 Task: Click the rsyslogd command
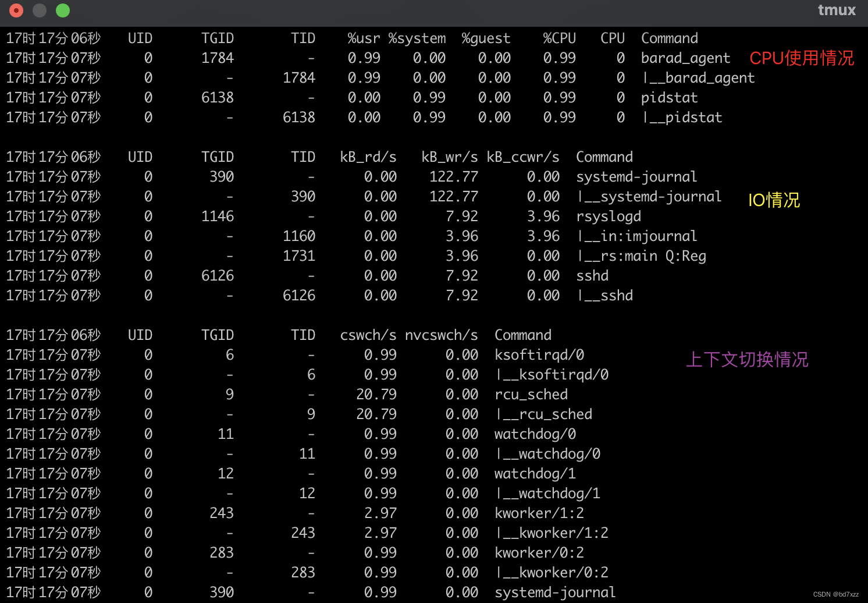pyautogui.click(x=609, y=217)
